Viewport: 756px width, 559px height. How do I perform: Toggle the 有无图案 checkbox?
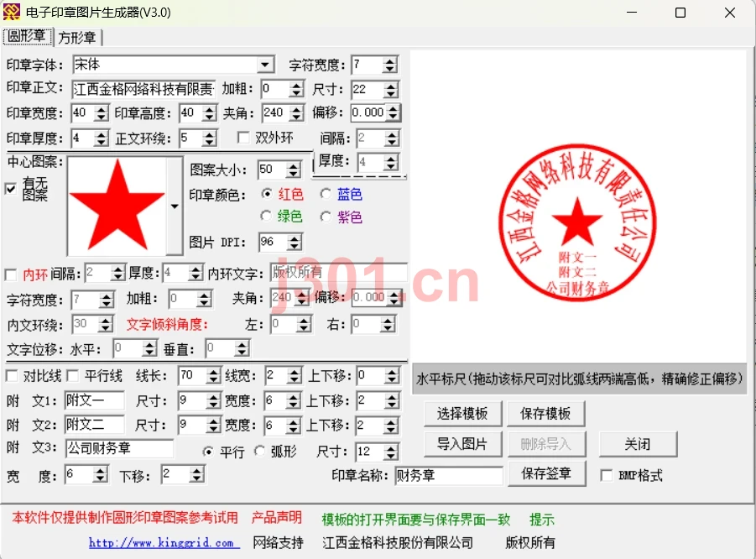pyautogui.click(x=11, y=189)
